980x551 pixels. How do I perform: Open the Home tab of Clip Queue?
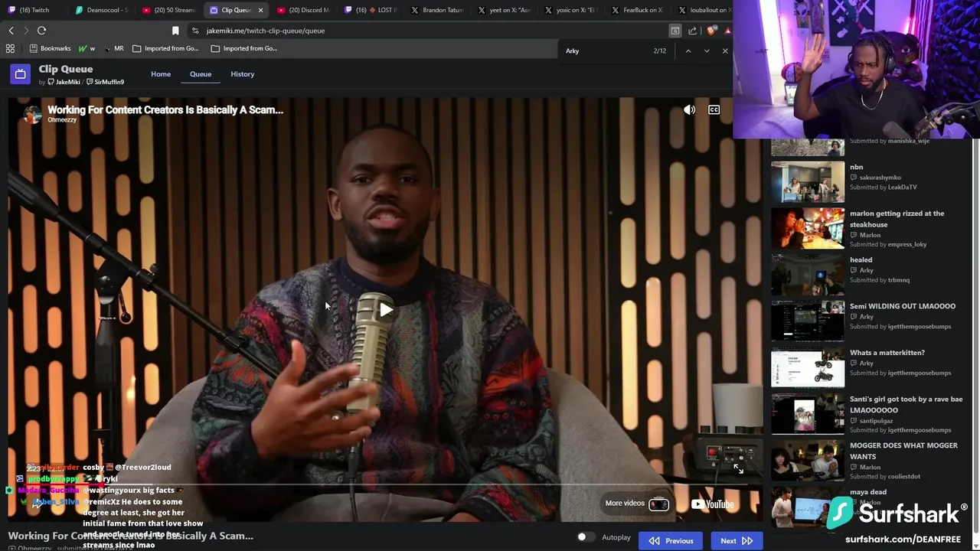(161, 74)
